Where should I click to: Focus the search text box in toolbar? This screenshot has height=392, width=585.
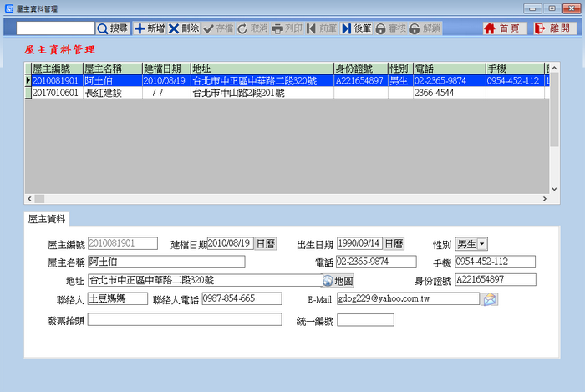[55, 28]
